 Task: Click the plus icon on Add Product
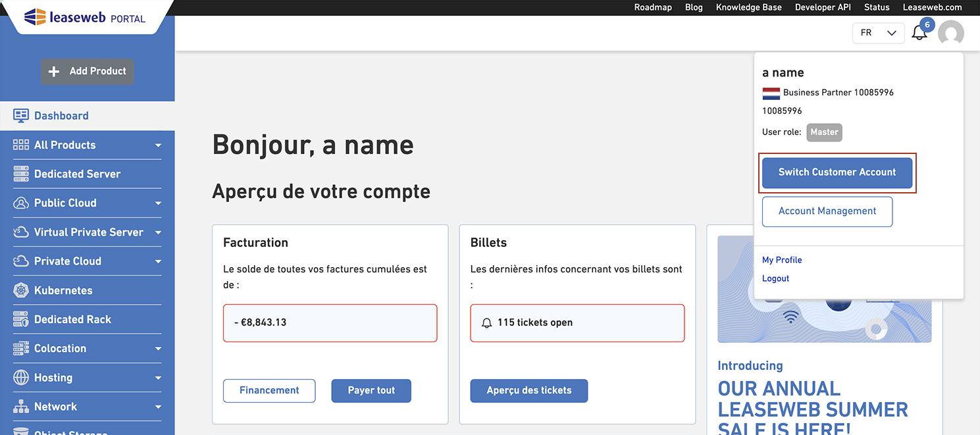tap(55, 71)
